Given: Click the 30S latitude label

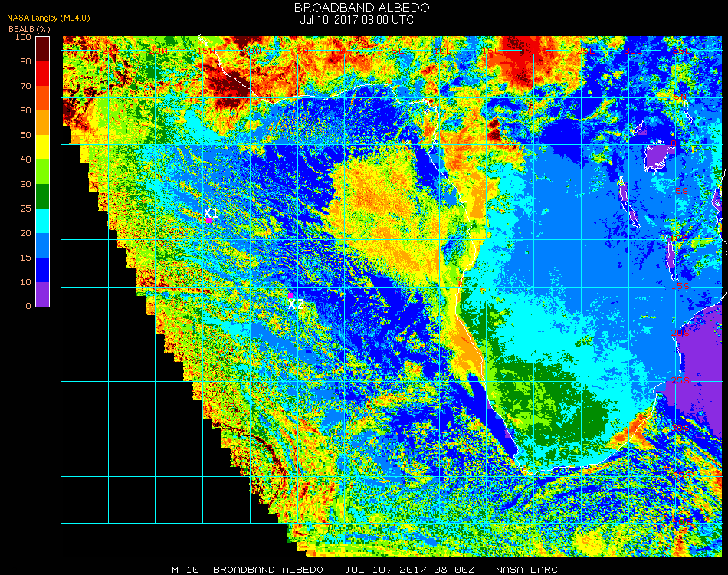Looking at the screenshot, I should coord(680,429).
